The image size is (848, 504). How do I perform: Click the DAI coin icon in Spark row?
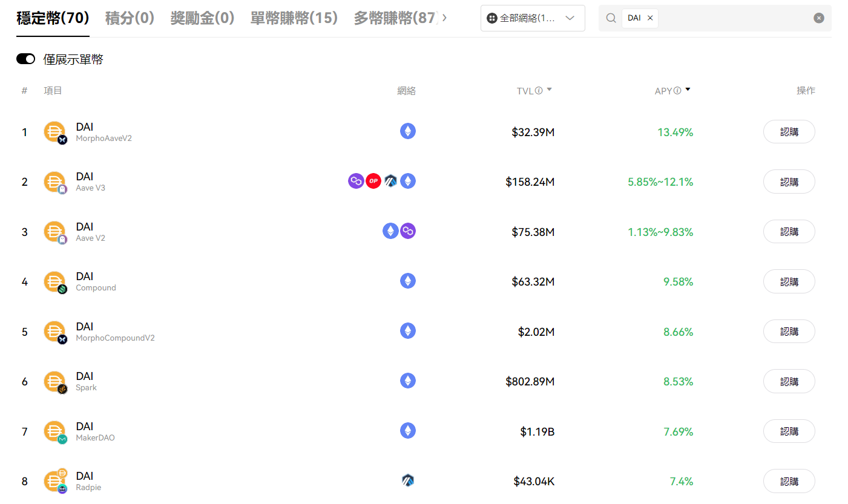point(54,381)
